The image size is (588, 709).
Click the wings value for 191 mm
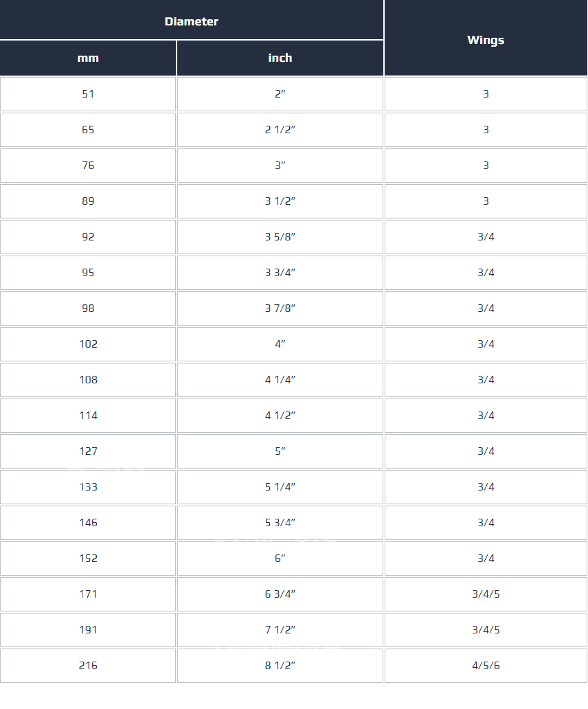(x=486, y=630)
